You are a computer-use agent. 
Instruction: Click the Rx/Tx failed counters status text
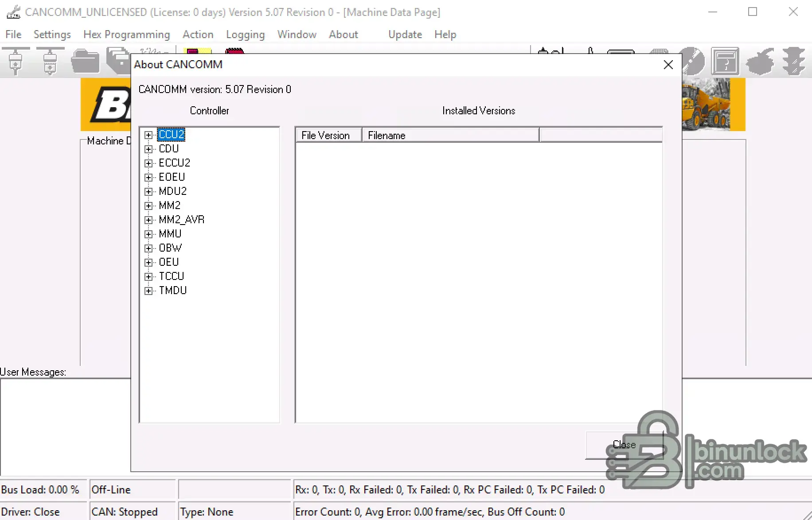tap(450, 490)
